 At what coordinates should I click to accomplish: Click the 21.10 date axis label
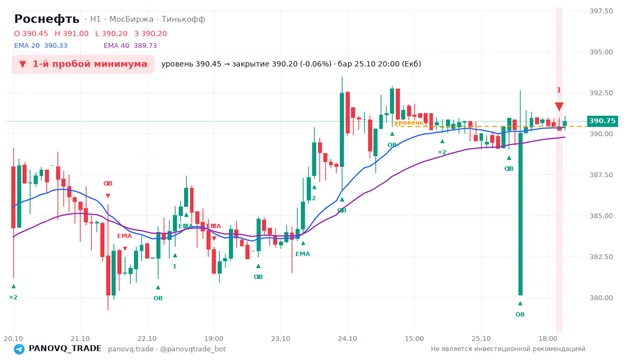coord(80,339)
